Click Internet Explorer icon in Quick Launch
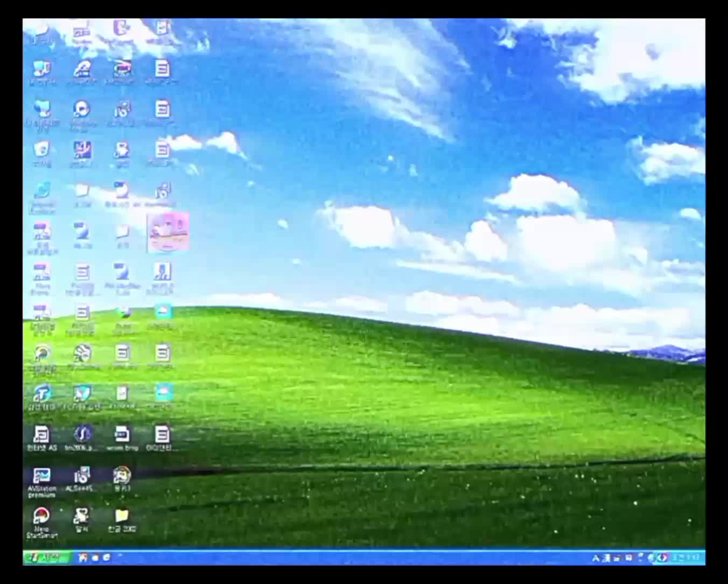Screen dimensions: 728x584 click(x=106, y=557)
